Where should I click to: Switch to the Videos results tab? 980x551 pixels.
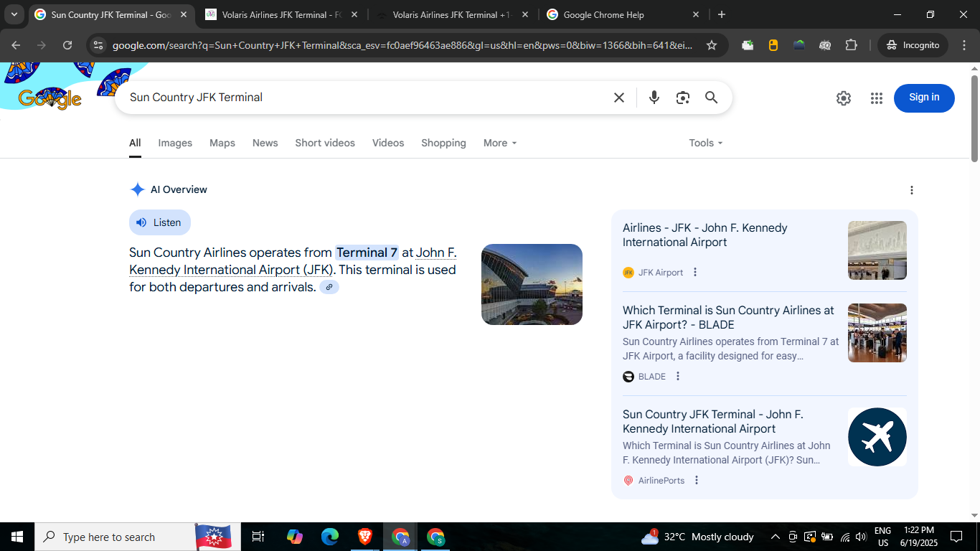[388, 143]
